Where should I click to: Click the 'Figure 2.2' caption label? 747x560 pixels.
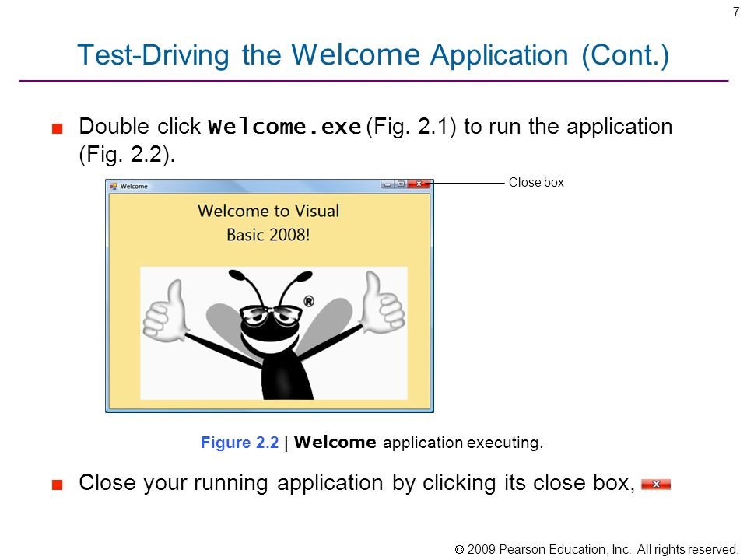pos(240,443)
